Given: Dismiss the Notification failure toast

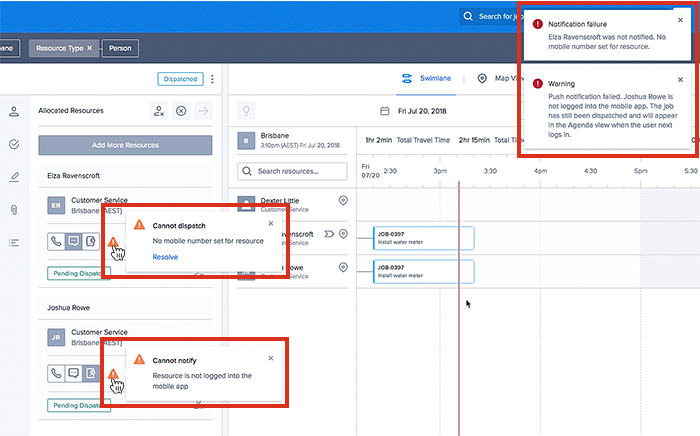Looking at the screenshot, I should pos(681,20).
